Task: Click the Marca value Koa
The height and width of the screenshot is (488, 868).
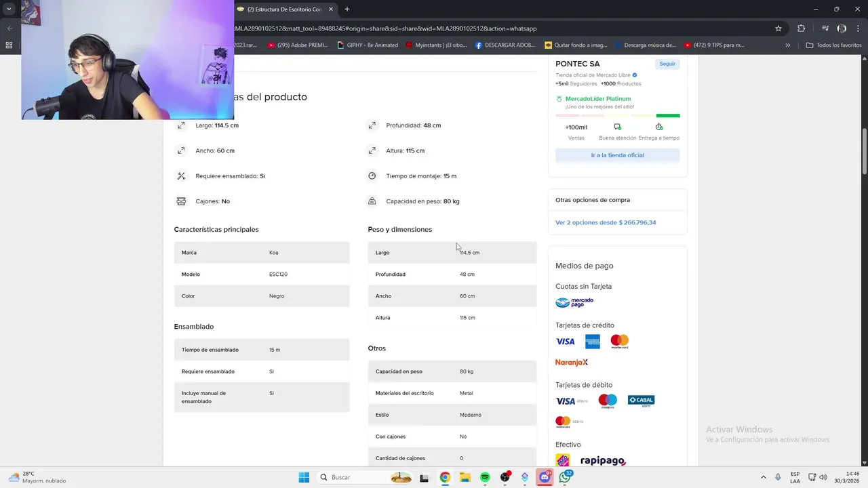Action: click(x=273, y=253)
